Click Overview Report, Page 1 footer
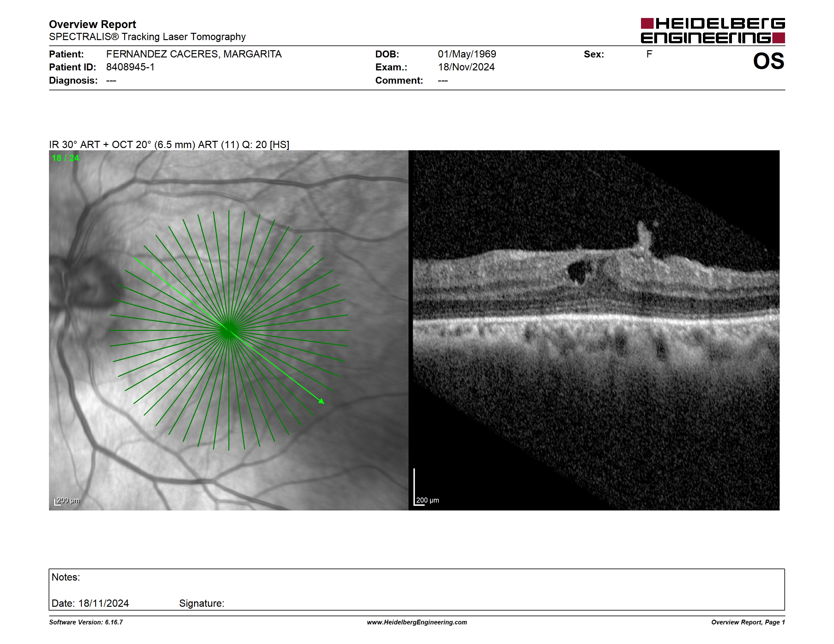Viewport: 834px width, 644px height. point(748,622)
